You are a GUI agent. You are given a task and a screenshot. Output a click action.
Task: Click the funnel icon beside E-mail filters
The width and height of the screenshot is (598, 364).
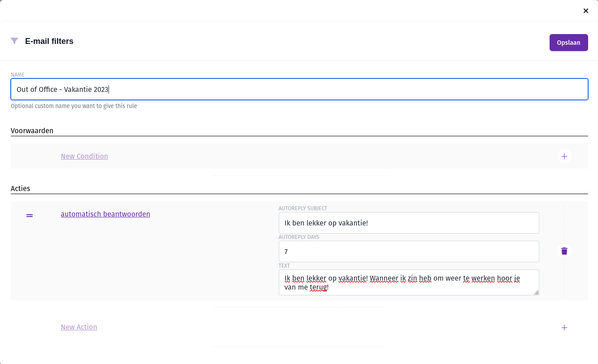(x=14, y=41)
